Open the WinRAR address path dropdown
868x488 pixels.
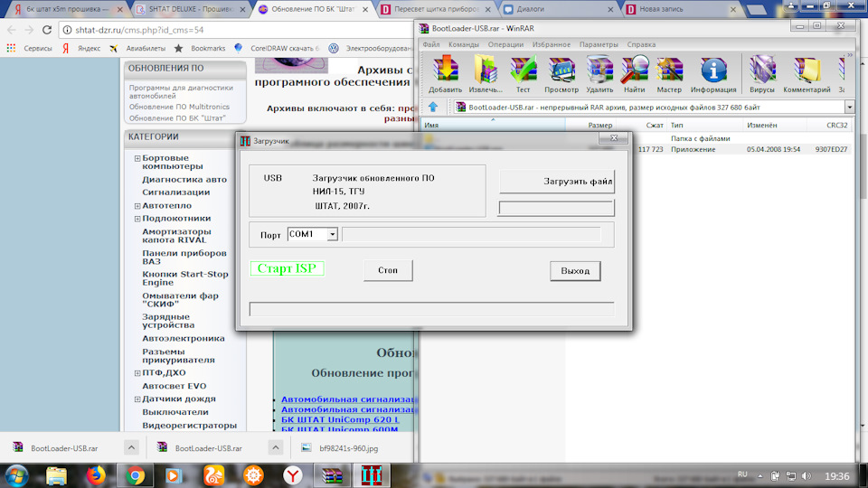pyautogui.click(x=850, y=107)
